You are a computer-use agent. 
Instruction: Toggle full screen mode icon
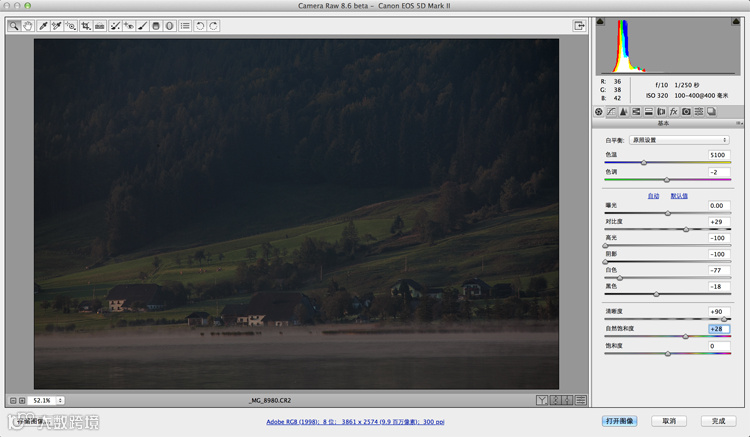(x=579, y=26)
